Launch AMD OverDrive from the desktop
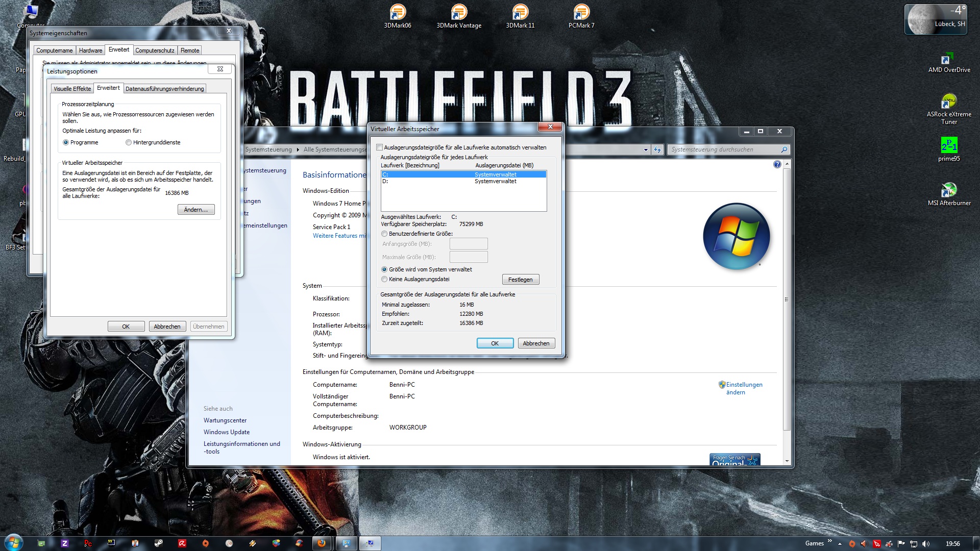Viewport: 980px width, 551px height. 949,62
